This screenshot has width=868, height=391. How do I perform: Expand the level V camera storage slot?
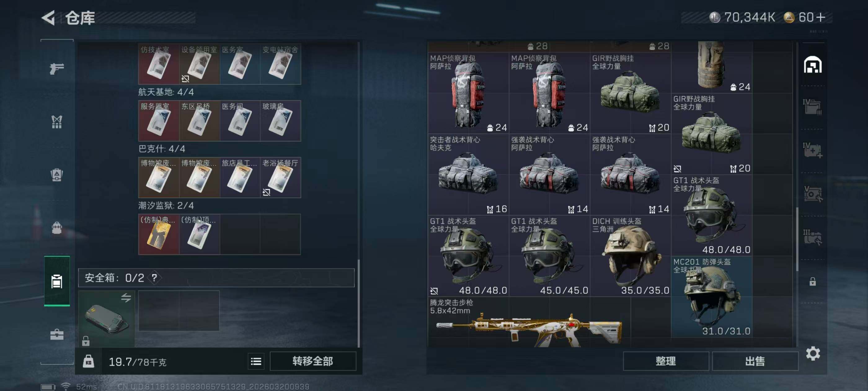[813, 193]
